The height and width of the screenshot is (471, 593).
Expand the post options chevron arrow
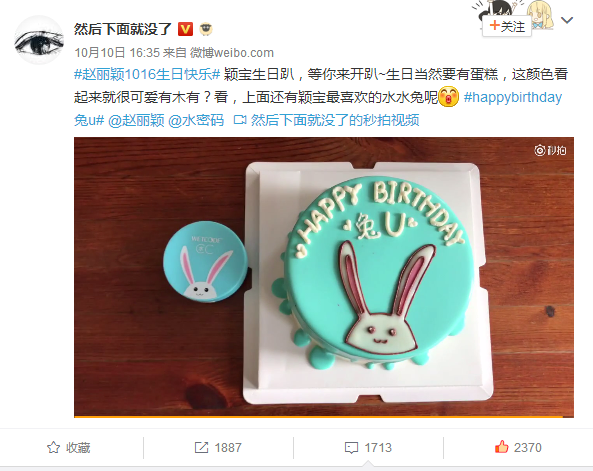point(567,20)
